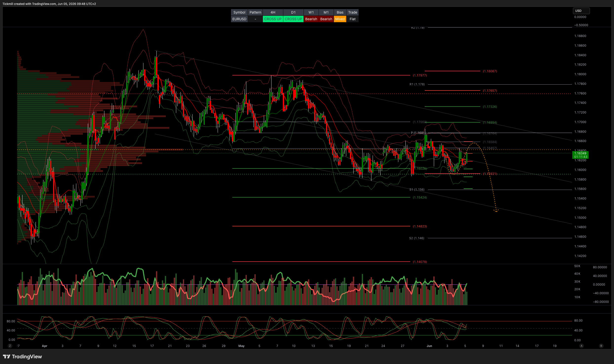Click the R1 (1.178) pivot label
The image size is (614, 364).
417,84
